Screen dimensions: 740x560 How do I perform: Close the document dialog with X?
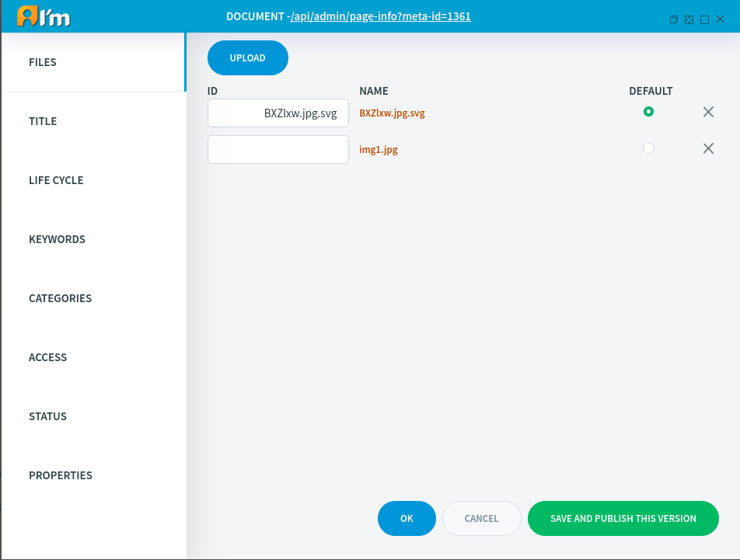click(720, 19)
